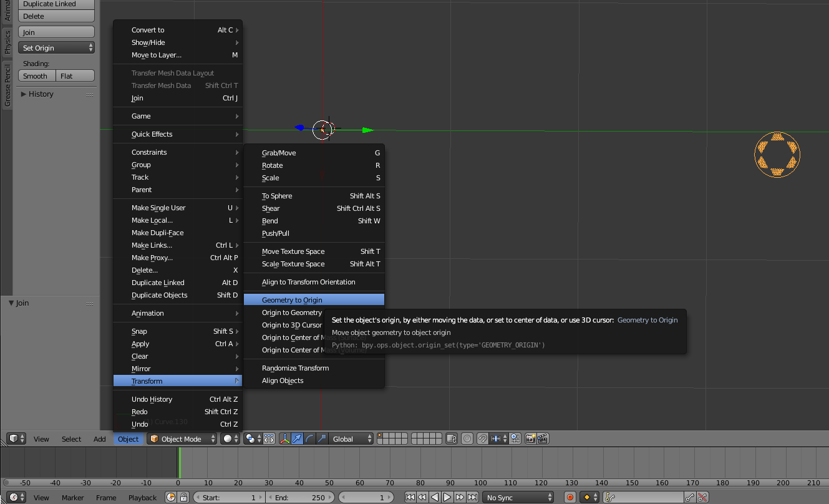The width and height of the screenshot is (829, 504).
Task: Render OpenGL image with camera icon
Action: click(530, 439)
